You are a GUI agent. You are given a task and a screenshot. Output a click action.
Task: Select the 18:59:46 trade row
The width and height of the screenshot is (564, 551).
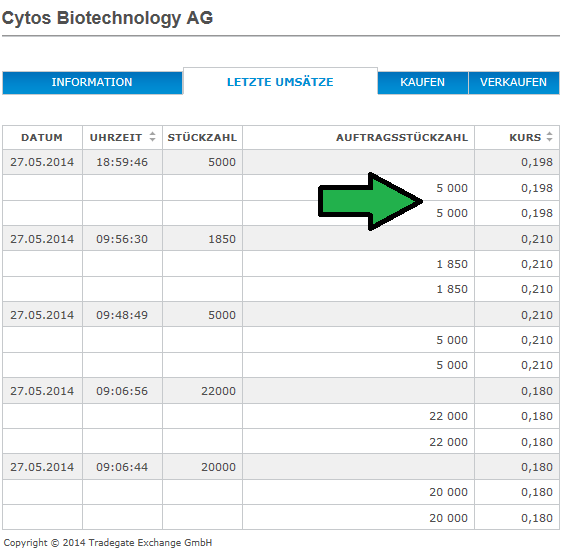click(x=281, y=162)
